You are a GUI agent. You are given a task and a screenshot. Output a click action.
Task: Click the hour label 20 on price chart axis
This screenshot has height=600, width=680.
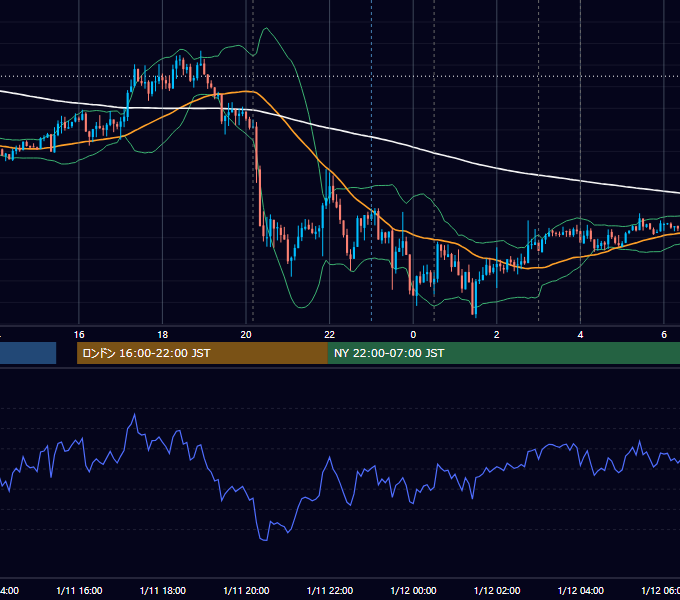[246, 335]
